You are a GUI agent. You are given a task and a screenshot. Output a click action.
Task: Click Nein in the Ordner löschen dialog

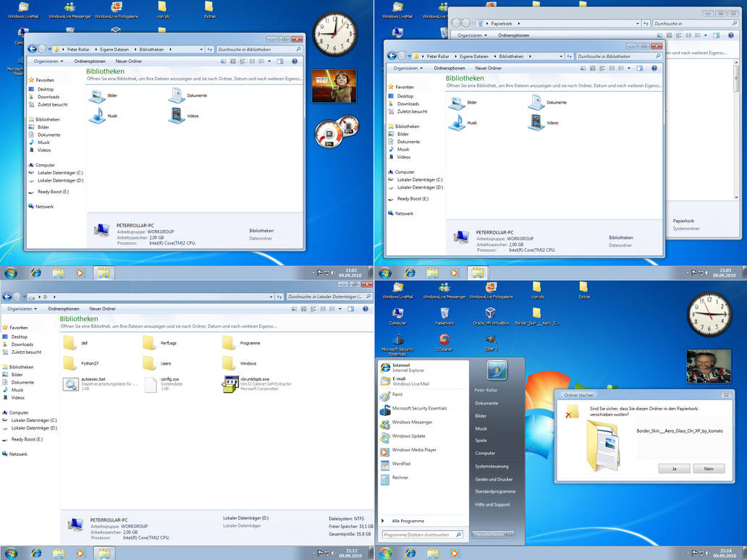pyautogui.click(x=709, y=468)
